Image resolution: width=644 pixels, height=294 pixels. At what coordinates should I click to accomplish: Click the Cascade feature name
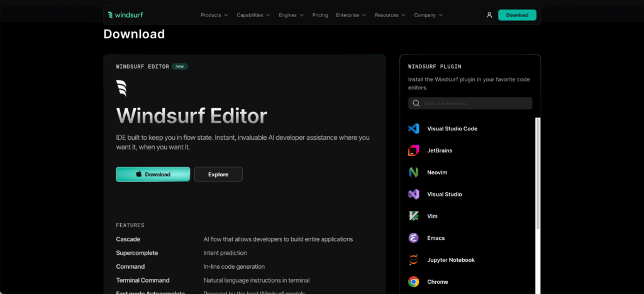[x=128, y=239]
